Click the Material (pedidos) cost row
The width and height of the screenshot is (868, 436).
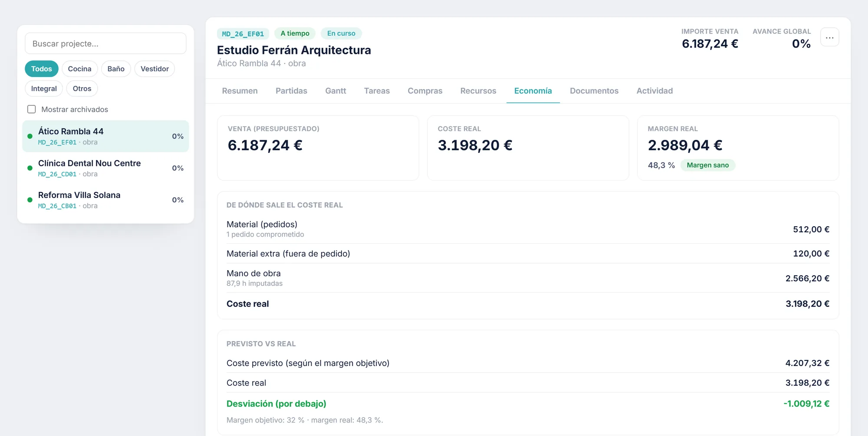tap(528, 229)
